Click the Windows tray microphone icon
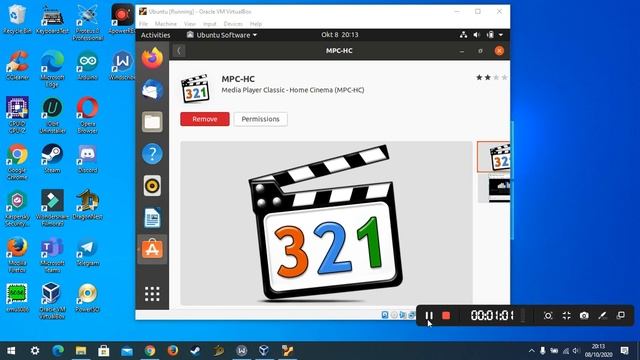The image size is (640, 360). point(542,351)
